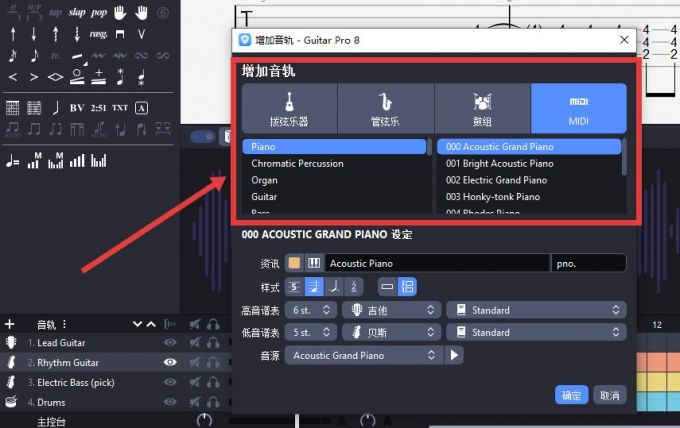Toggle the slash notation style button
680x428 pixels.
pyautogui.click(x=334, y=287)
